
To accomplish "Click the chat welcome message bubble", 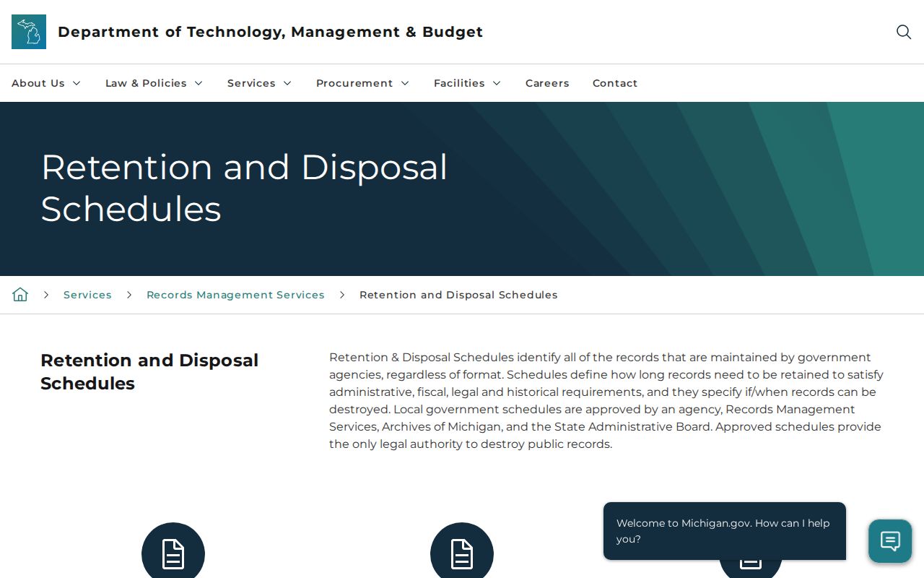I will coord(725,531).
